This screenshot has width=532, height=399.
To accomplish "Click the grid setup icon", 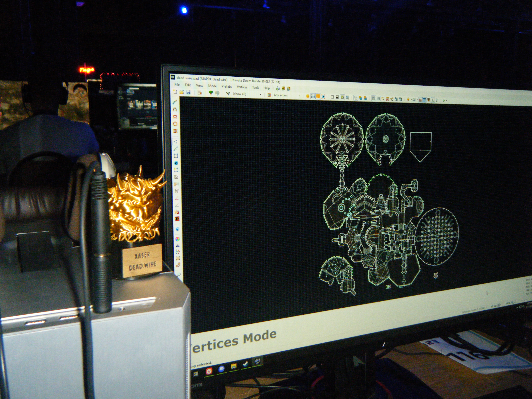I will click(x=374, y=98).
